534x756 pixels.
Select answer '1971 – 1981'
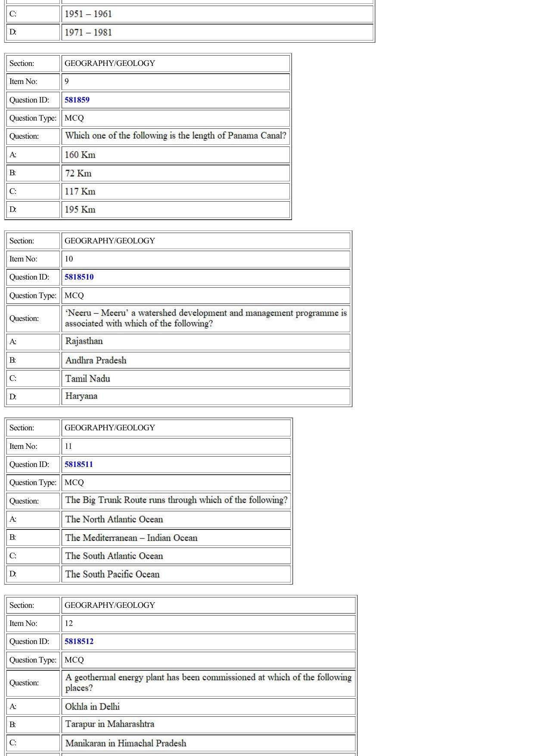88,32
